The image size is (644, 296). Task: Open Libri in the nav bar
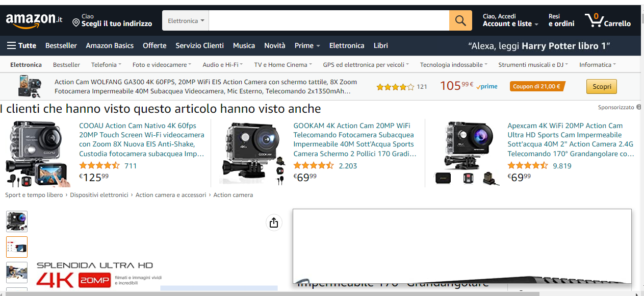[x=381, y=45]
